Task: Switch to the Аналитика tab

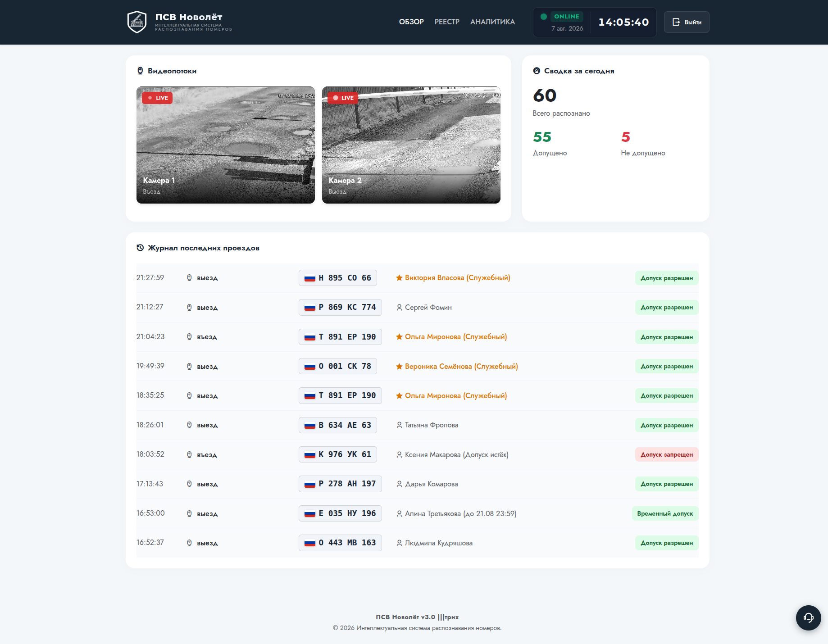Action: 492,22
